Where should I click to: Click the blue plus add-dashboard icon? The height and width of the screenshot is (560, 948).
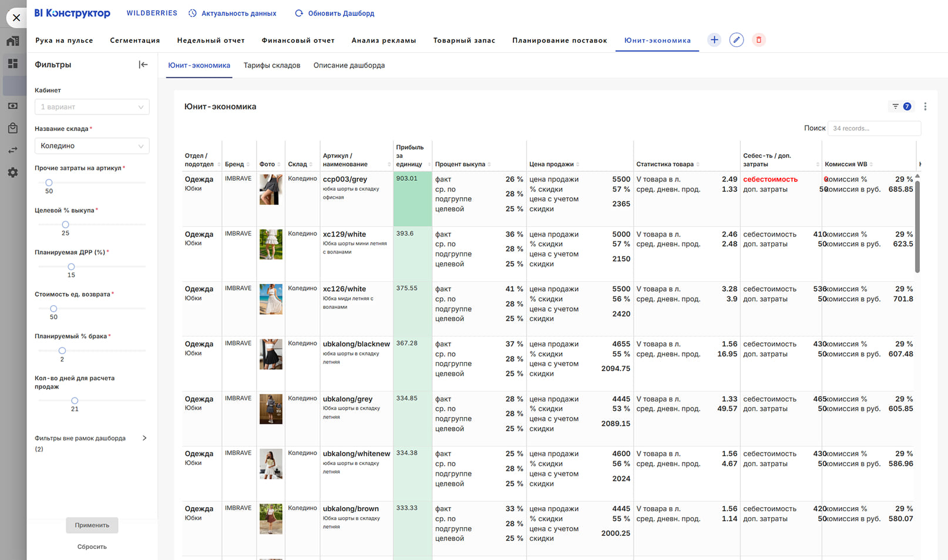click(714, 40)
